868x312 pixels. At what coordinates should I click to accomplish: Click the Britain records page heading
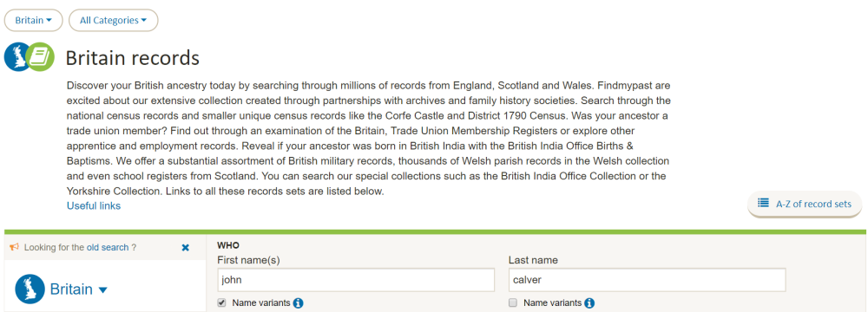pyautogui.click(x=132, y=57)
